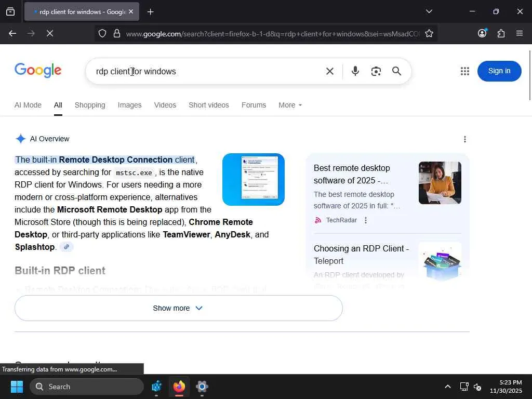Show hidden system tray icons
The image size is (532, 399).
pyautogui.click(x=447, y=387)
